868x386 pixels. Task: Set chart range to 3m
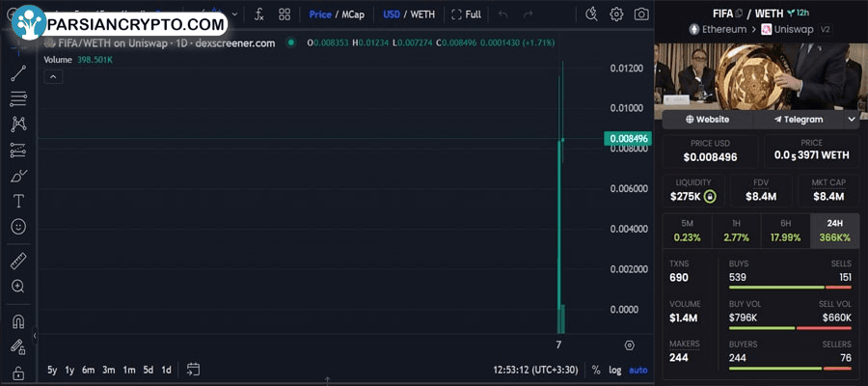[108, 370]
